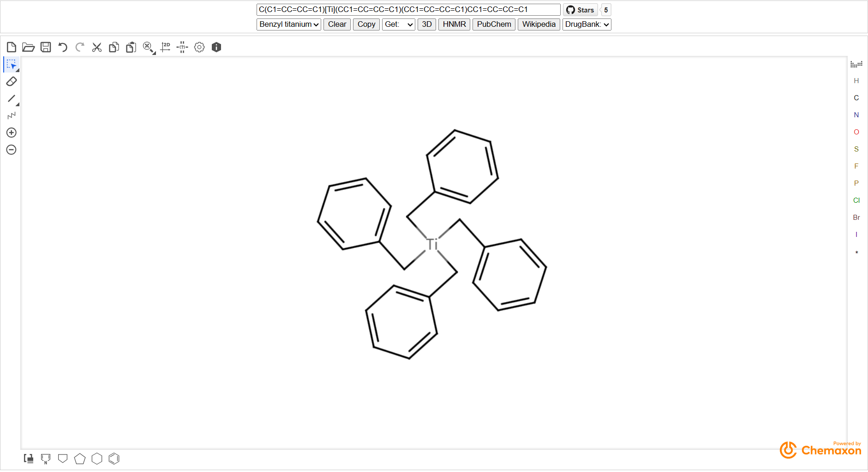Screen dimensions: 868x472
Task: Insert cyclopentane ring template
Action: tap(80, 459)
